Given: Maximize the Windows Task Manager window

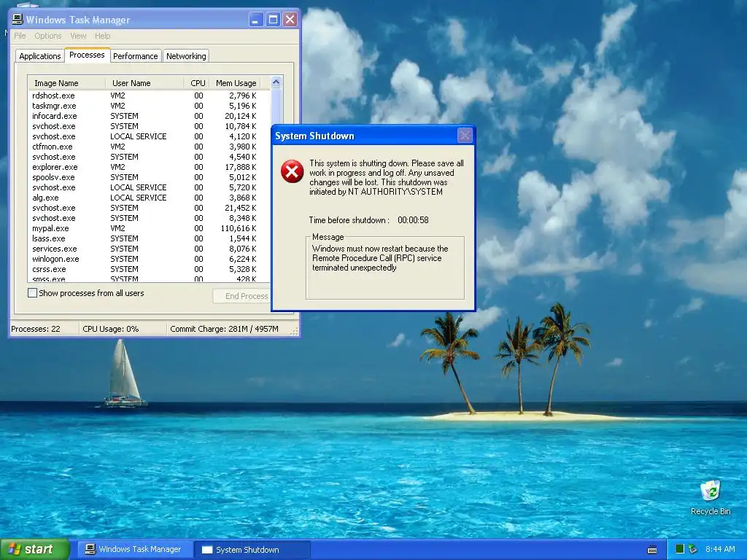Looking at the screenshot, I should coord(273,20).
